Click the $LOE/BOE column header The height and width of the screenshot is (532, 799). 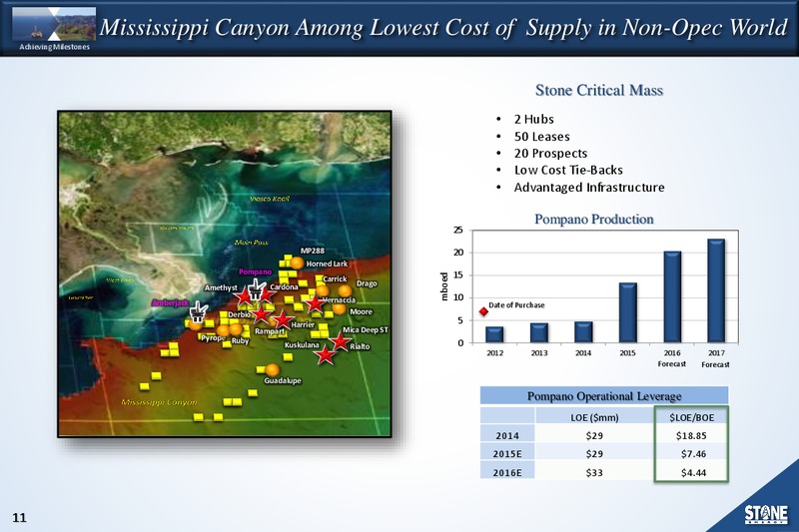[x=691, y=417]
